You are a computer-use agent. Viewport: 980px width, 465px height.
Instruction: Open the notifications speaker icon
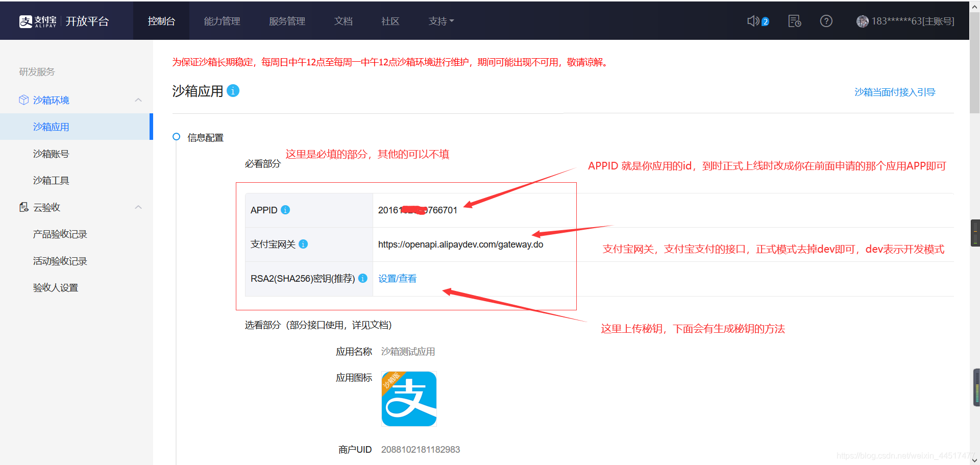753,21
